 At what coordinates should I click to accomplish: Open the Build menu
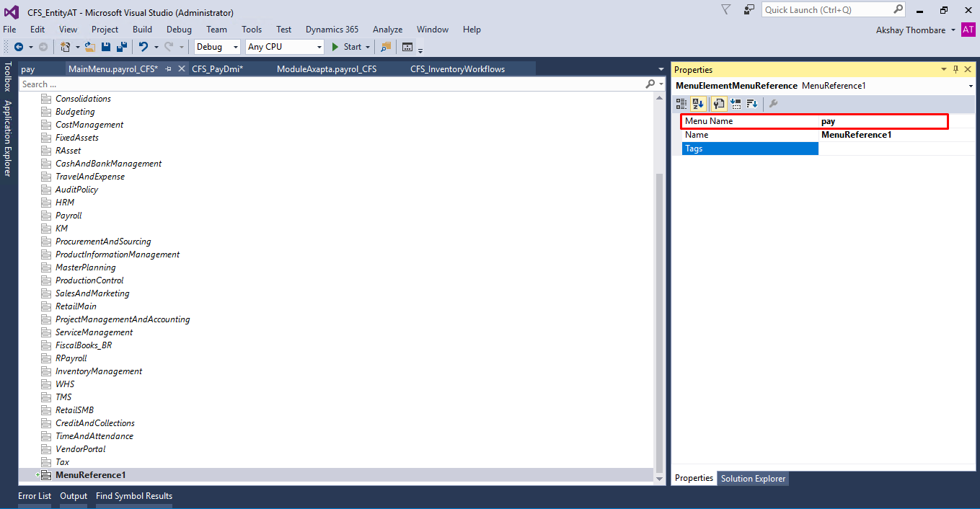pyautogui.click(x=142, y=30)
